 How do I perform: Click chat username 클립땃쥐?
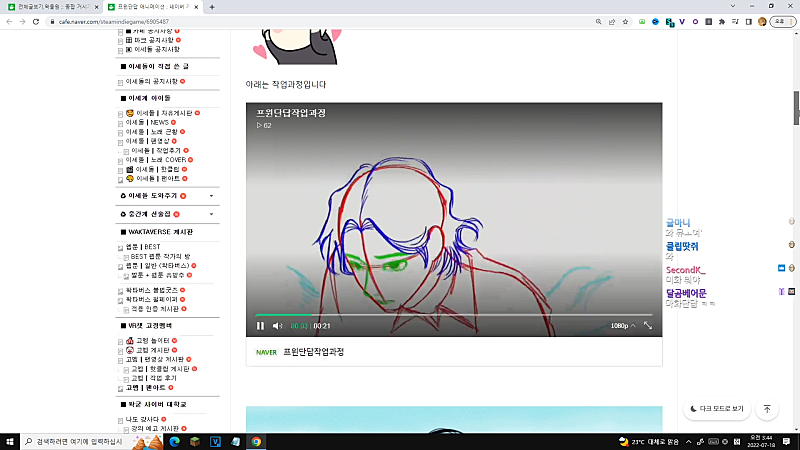(x=682, y=246)
